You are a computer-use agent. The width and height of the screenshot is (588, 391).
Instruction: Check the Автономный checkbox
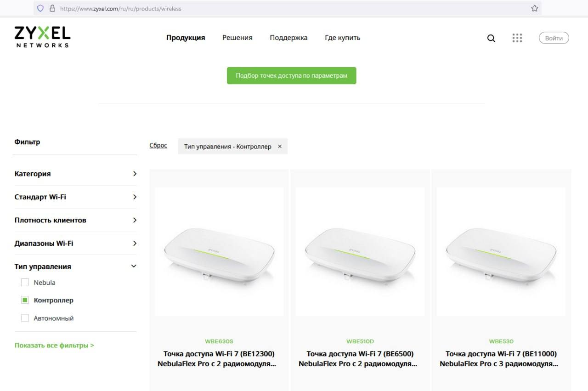click(25, 318)
